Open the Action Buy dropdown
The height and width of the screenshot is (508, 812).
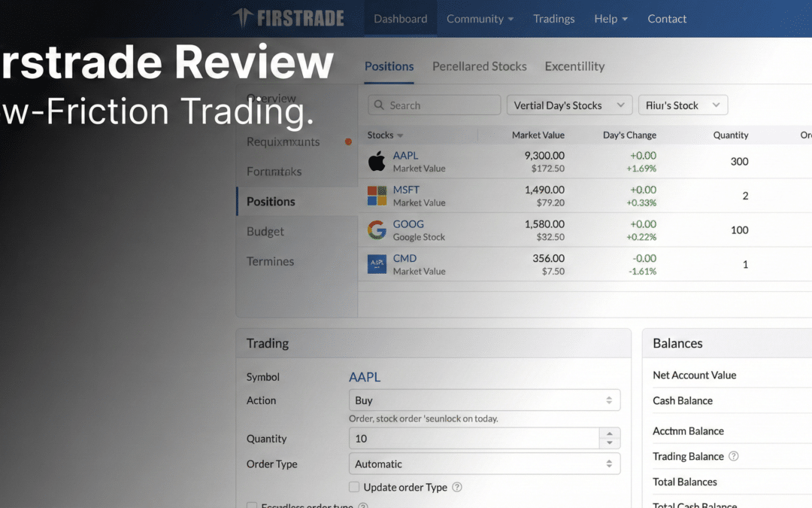(484, 400)
